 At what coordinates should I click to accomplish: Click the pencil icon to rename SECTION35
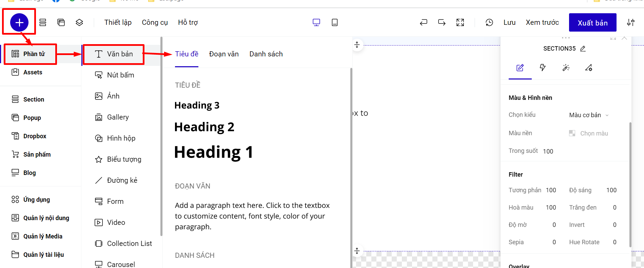(583, 49)
